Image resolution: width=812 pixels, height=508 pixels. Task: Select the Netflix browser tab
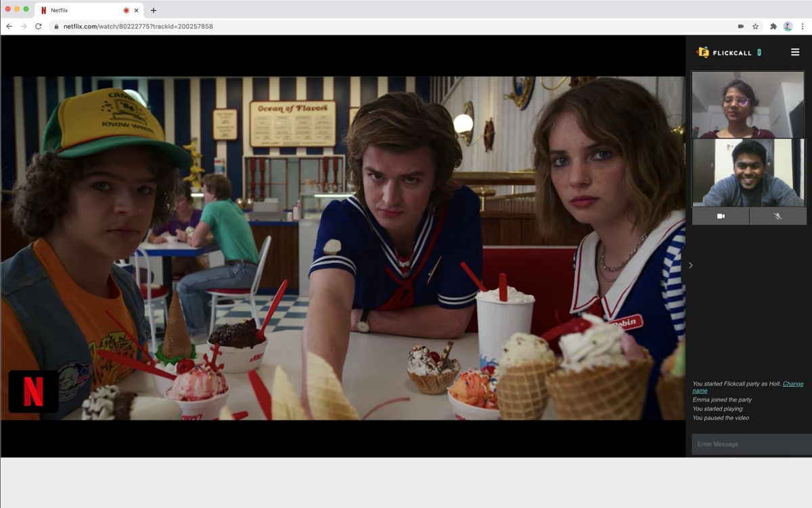point(81,10)
